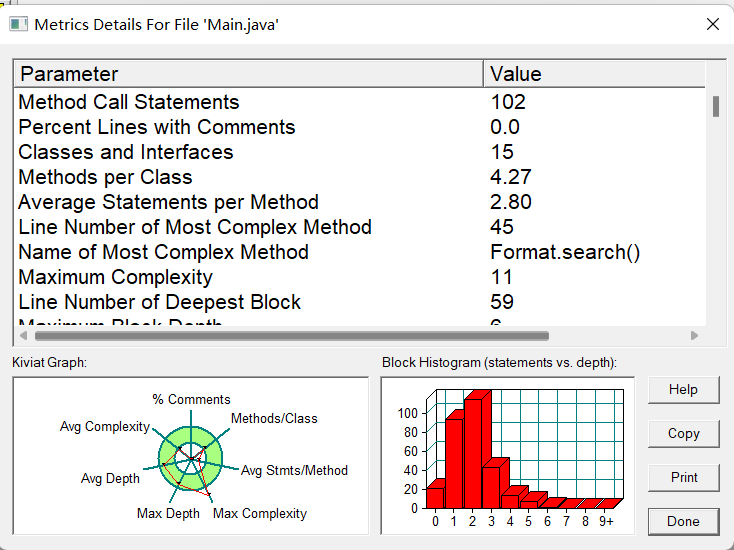734x550 pixels.
Task: Close the Metrics Details dialog
Action: coord(712,24)
